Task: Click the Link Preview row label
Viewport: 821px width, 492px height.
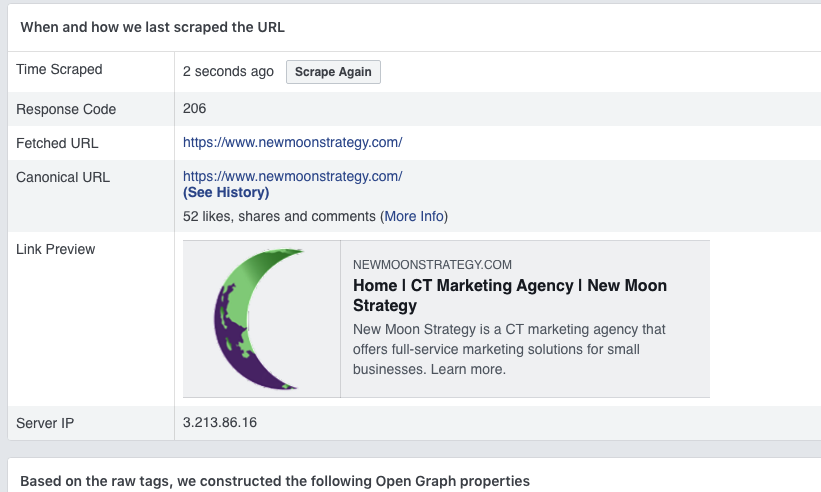Action: 56,249
